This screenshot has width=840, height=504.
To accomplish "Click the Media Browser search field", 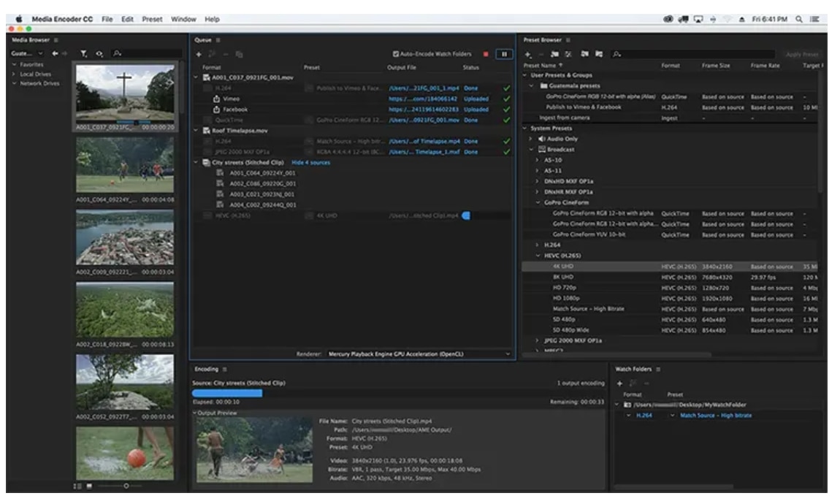I will pos(147,53).
